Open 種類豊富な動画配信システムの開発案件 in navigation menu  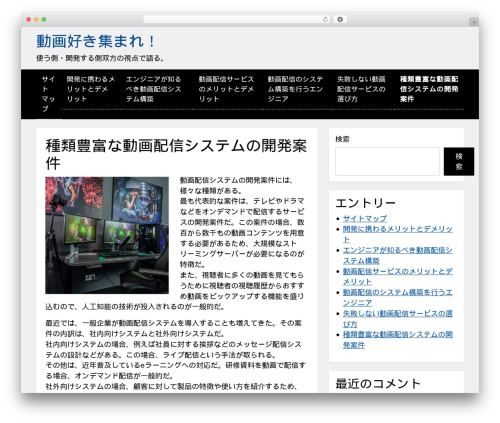pyautogui.click(x=429, y=89)
